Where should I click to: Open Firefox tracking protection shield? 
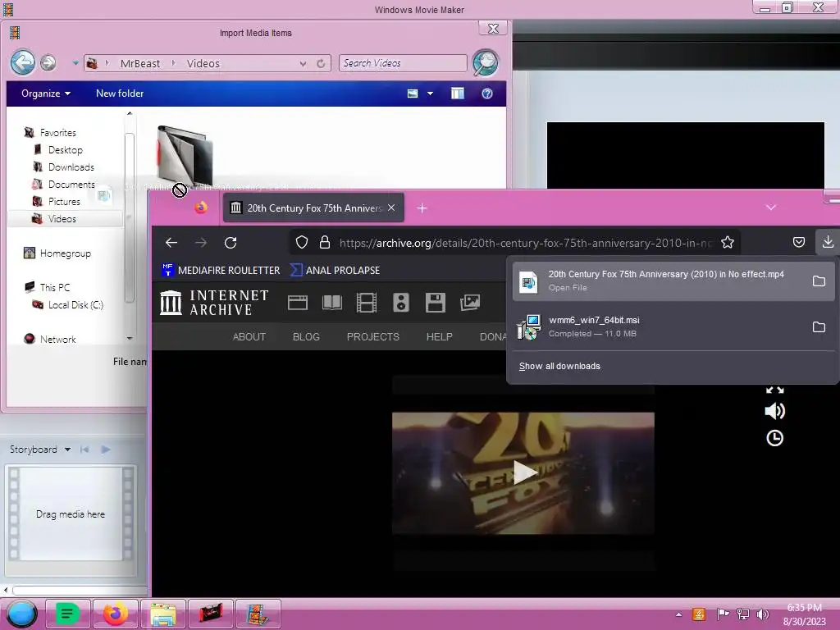(x=302, y=243)
